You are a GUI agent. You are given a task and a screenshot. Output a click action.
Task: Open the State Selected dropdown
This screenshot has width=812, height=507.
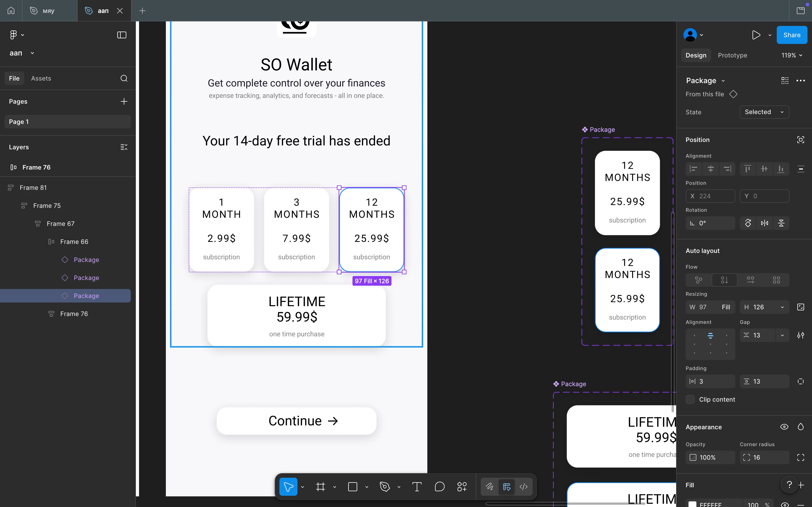(764, 112)
